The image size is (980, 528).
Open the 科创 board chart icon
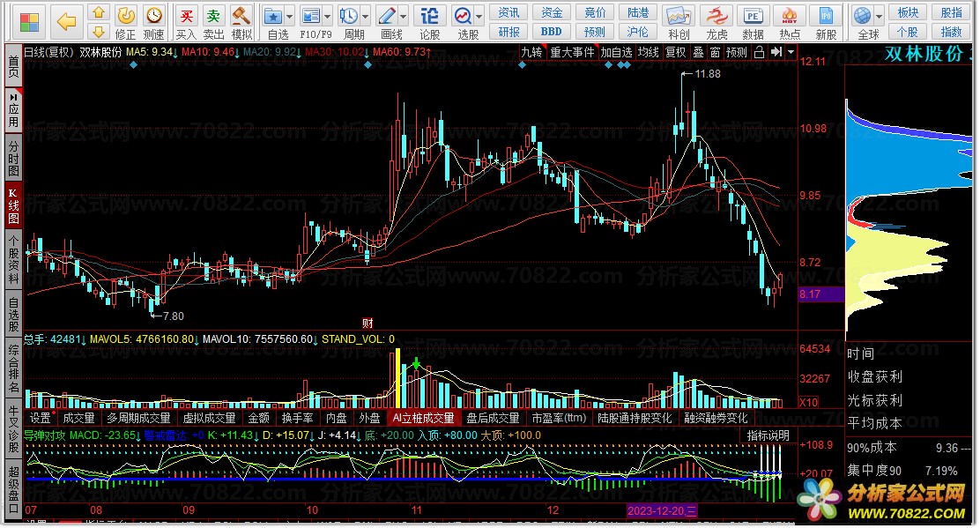point(679,23)
